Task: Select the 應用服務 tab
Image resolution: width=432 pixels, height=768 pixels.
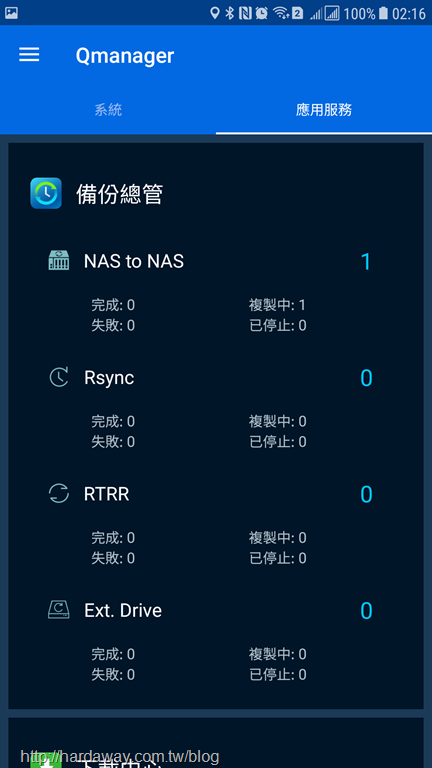Action: [324, 110]
